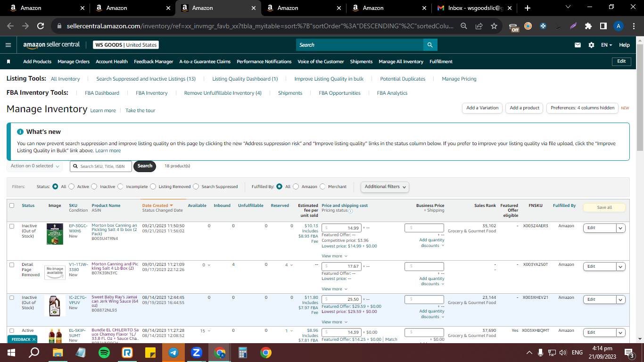Screen dimensions: 644x362
Task: Select Fulfilled By Merchant radio button
Action: click(322, 187)
